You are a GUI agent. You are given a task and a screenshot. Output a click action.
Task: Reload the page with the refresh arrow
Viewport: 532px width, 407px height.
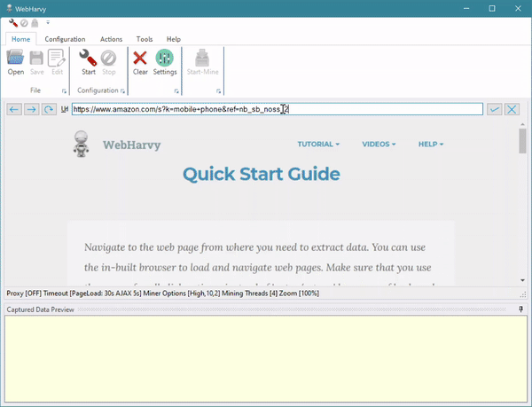[48, 109]
